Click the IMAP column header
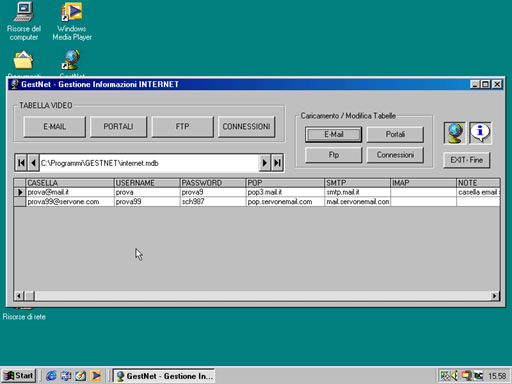Screen dimensions: 512x384 (424, 183)
